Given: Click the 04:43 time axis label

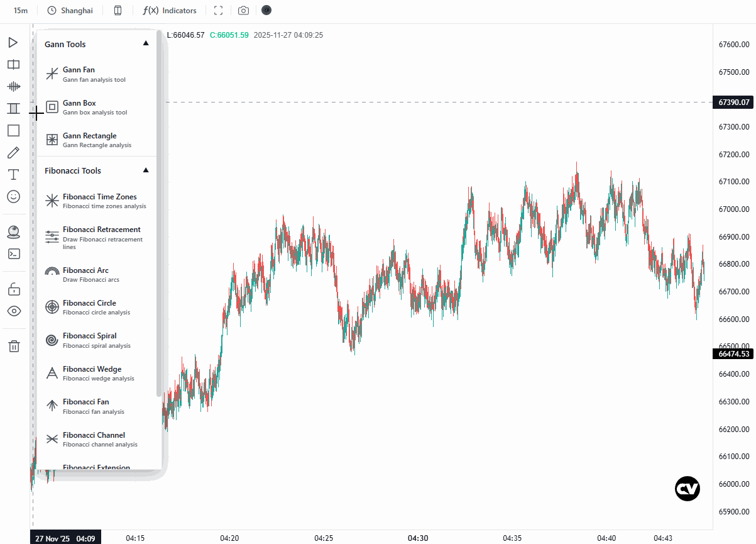Looking at the screenshot, I should coord(663,538).
